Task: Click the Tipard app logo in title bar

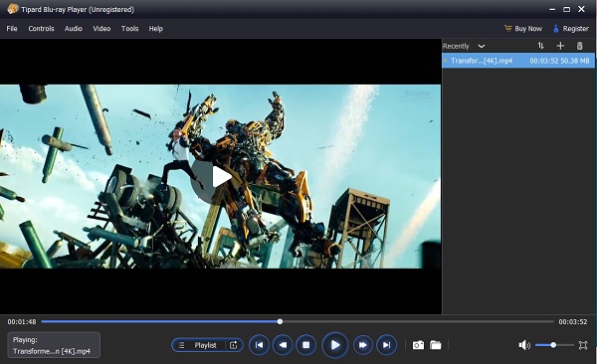Action: click(x=13, y=9)
